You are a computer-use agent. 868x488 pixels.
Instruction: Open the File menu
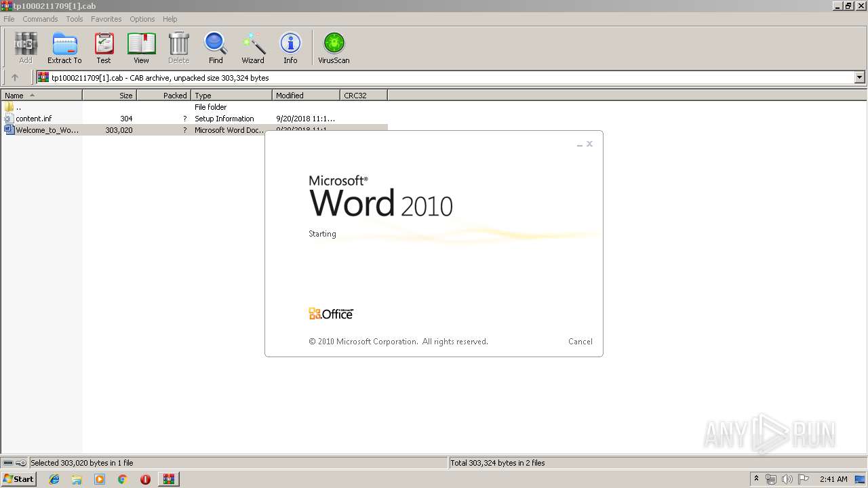coord(9,19)
